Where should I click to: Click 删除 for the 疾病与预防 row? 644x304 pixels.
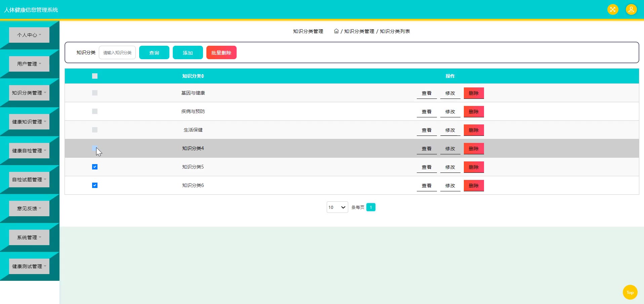click(x=474, y=112)
